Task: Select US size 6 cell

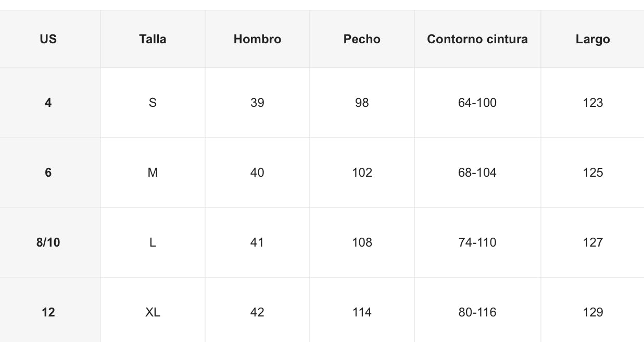Action: (48, 173)
